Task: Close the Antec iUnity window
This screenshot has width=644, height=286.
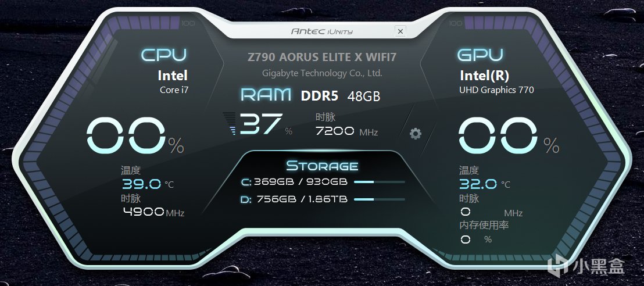Action: point(400,31)
